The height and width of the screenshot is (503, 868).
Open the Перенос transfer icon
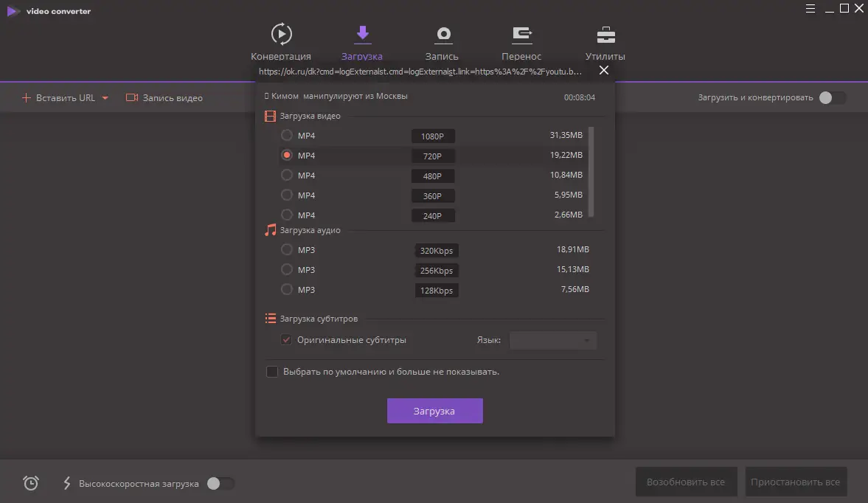coord(521,35)
